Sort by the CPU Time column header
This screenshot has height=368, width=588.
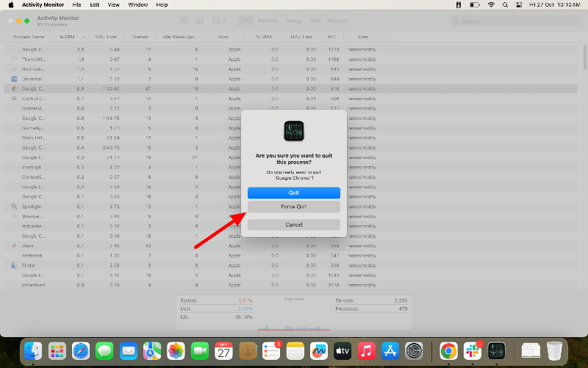[106, 37]
